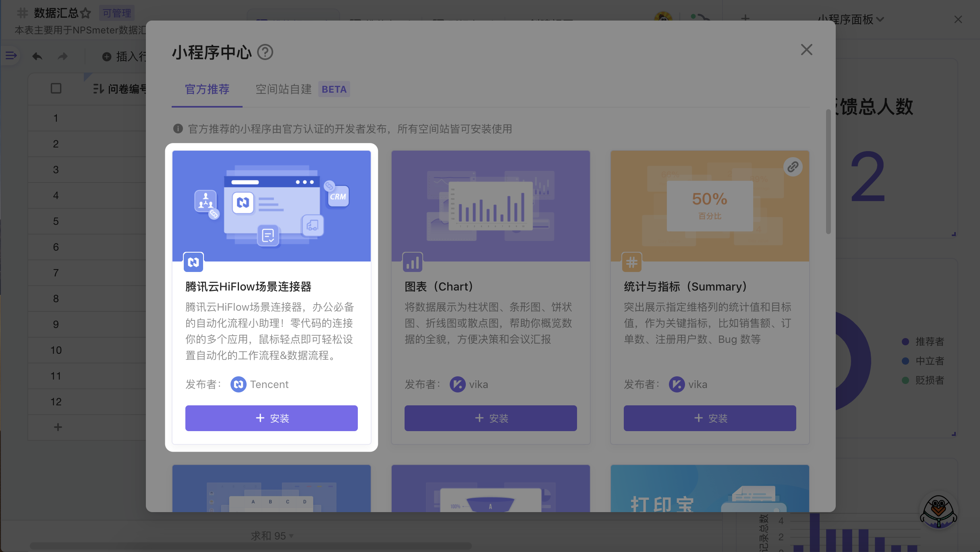Install 腾讯云HiFlow场景连接器 widget
980x552 pixels.
[271, 418]
